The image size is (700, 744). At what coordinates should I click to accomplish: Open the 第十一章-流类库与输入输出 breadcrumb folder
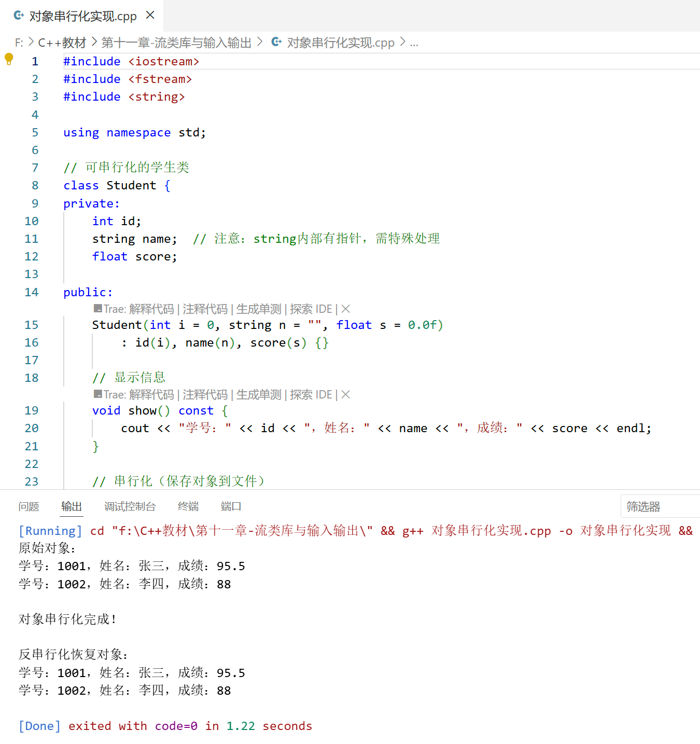tap(176, 43)
